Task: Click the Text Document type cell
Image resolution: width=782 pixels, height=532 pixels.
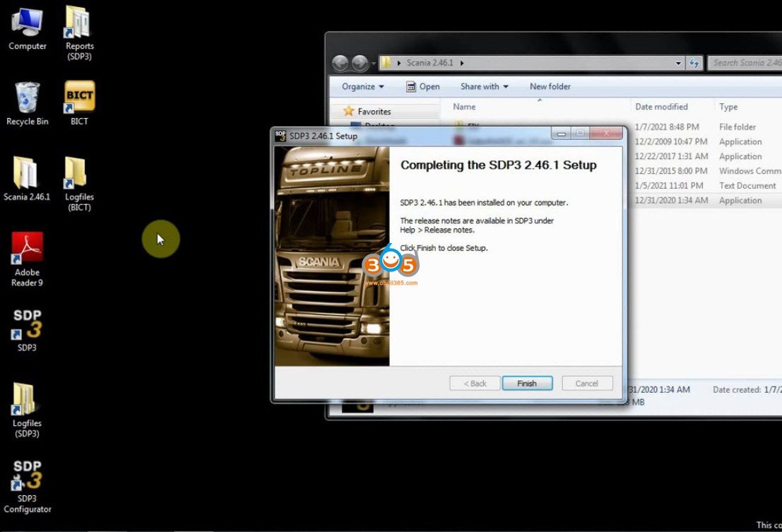Action: pos(747,186)
